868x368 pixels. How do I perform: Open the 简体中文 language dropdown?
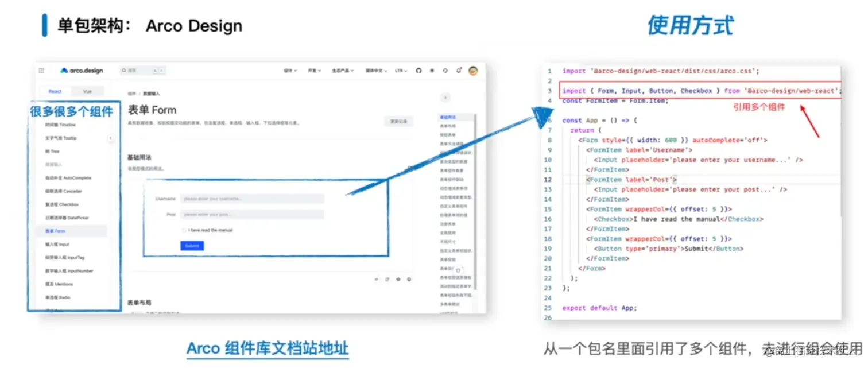coord(376,71)
